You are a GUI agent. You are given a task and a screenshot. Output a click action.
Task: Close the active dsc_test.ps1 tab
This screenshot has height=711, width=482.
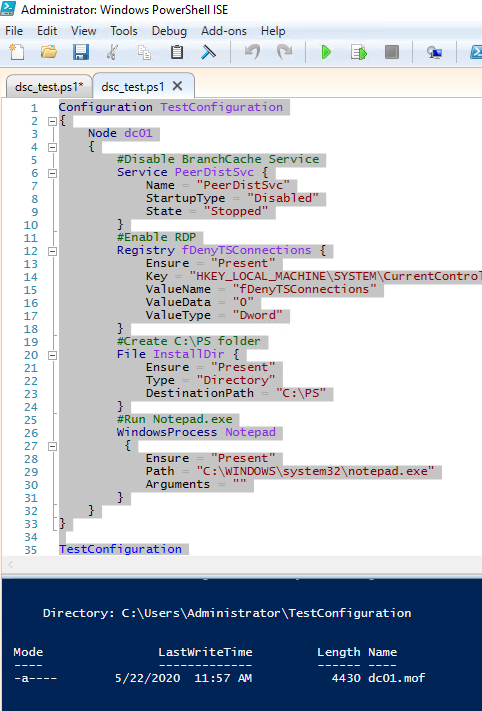click(178, 86)
